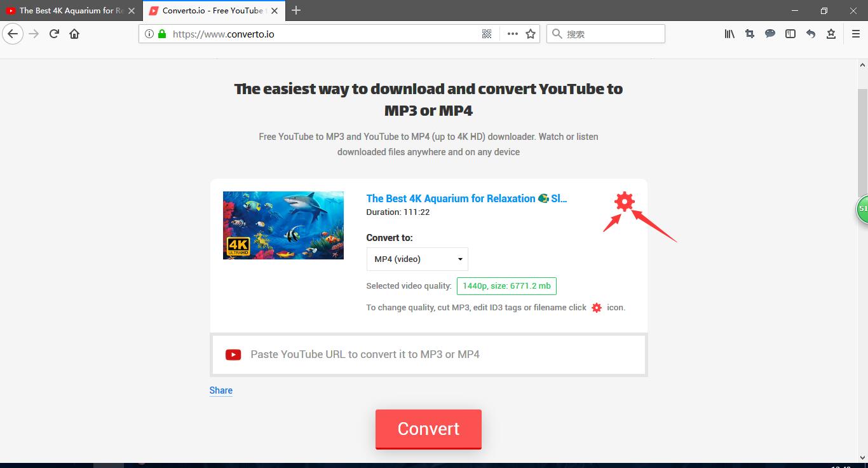
Task: Click the red Convert button
Action: (x=428, y=429)
